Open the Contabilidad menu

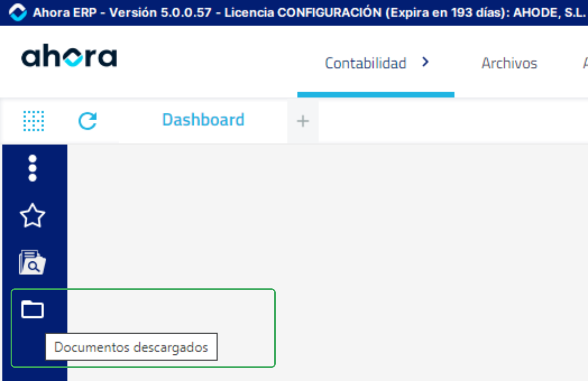pos(365,63)
